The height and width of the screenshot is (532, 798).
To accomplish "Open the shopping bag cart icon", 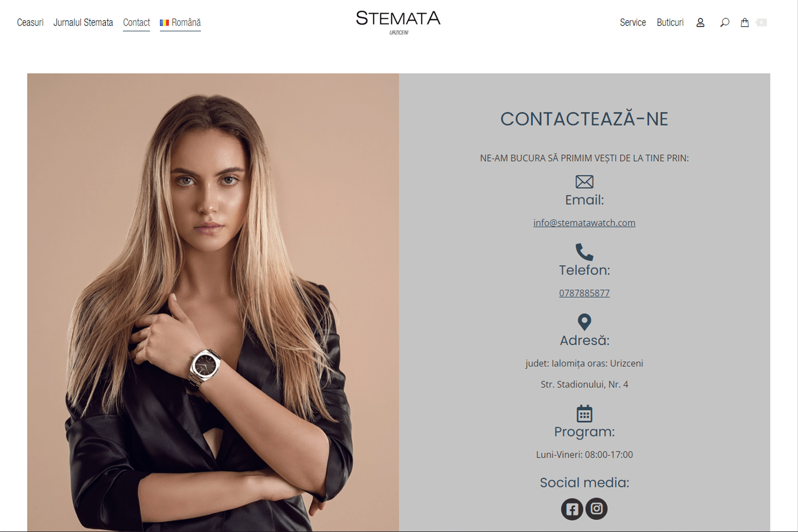I will pyautogui.click(x=745, y=23).
